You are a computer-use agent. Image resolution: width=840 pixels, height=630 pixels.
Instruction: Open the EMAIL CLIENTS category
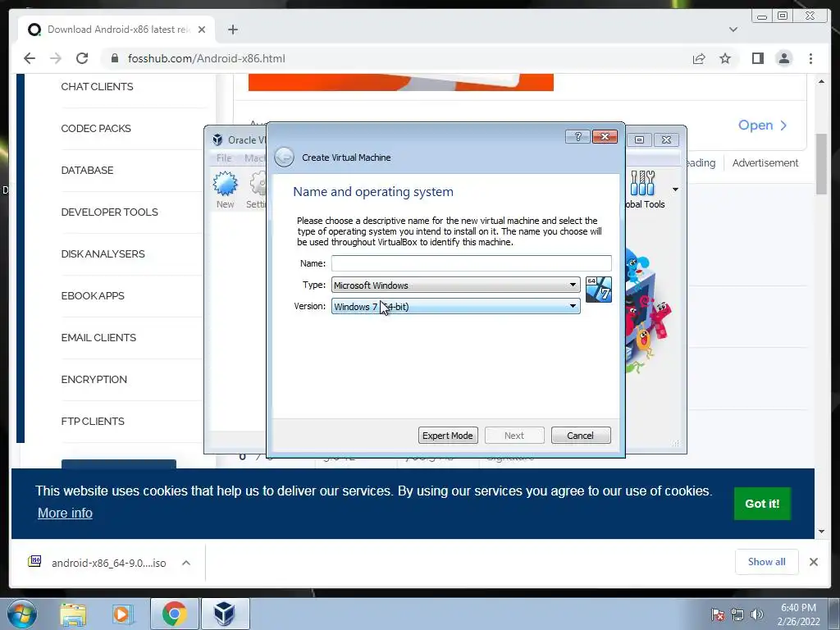[98, 337]
